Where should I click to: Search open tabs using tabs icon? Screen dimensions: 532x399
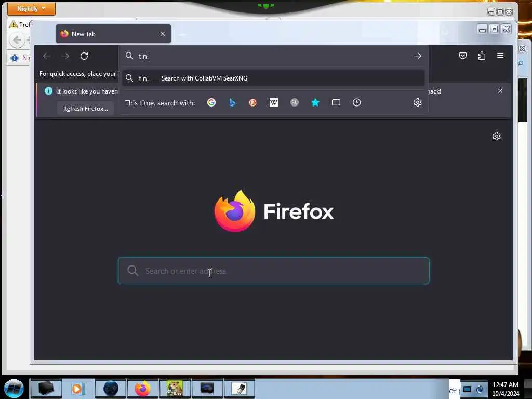pos(336,102)
